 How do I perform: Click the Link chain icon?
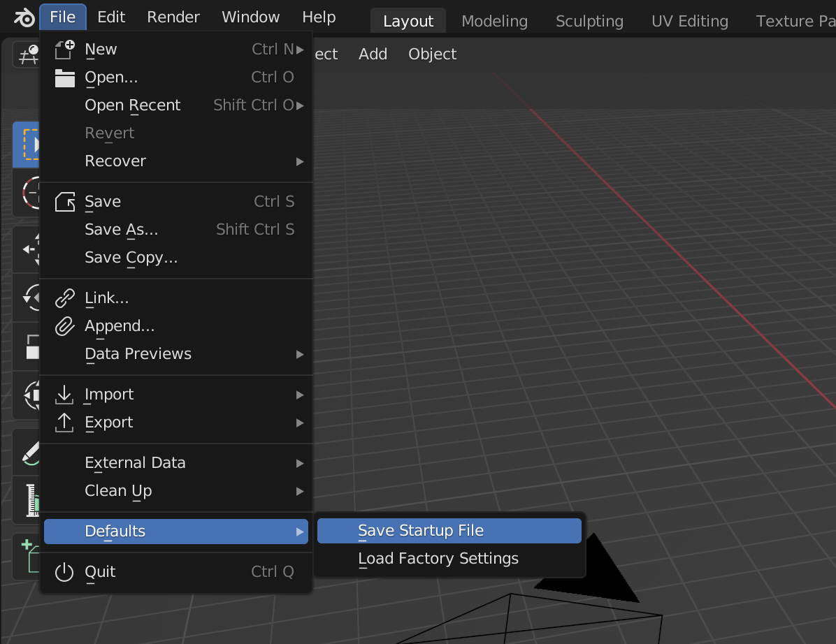click(64, 298)
